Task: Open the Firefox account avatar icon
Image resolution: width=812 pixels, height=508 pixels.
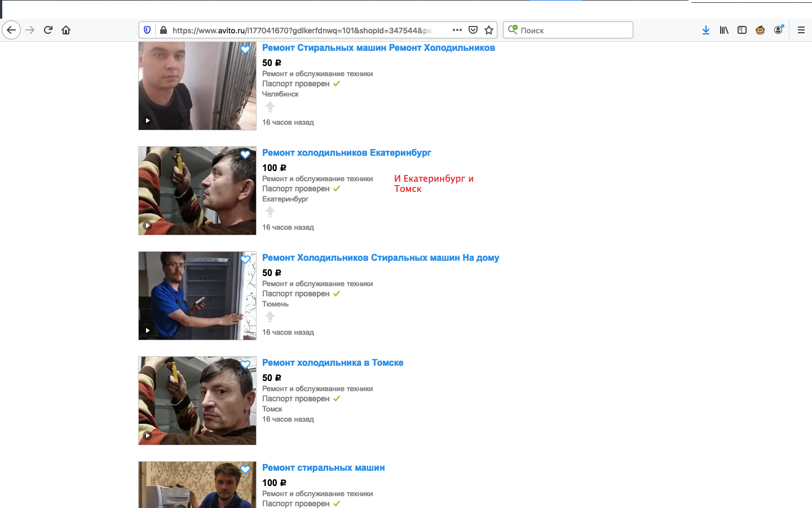Action: click(x=778, y=30)
